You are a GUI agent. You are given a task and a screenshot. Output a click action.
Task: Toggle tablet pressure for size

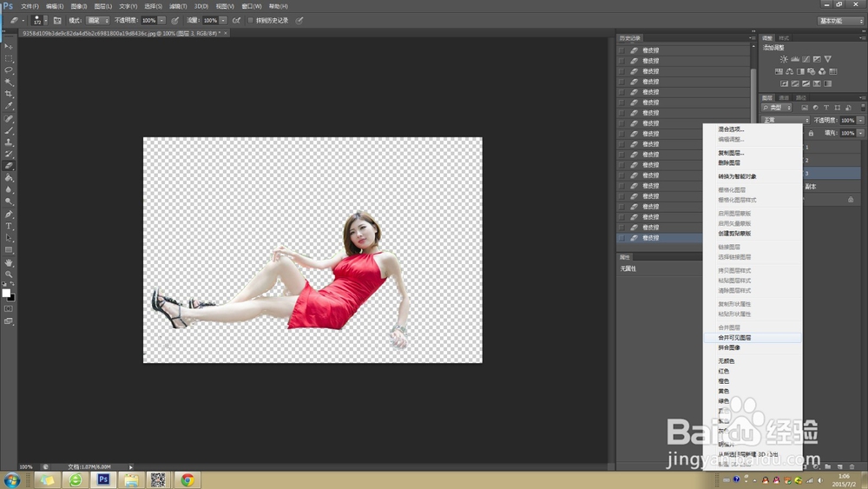pos(299,21)
